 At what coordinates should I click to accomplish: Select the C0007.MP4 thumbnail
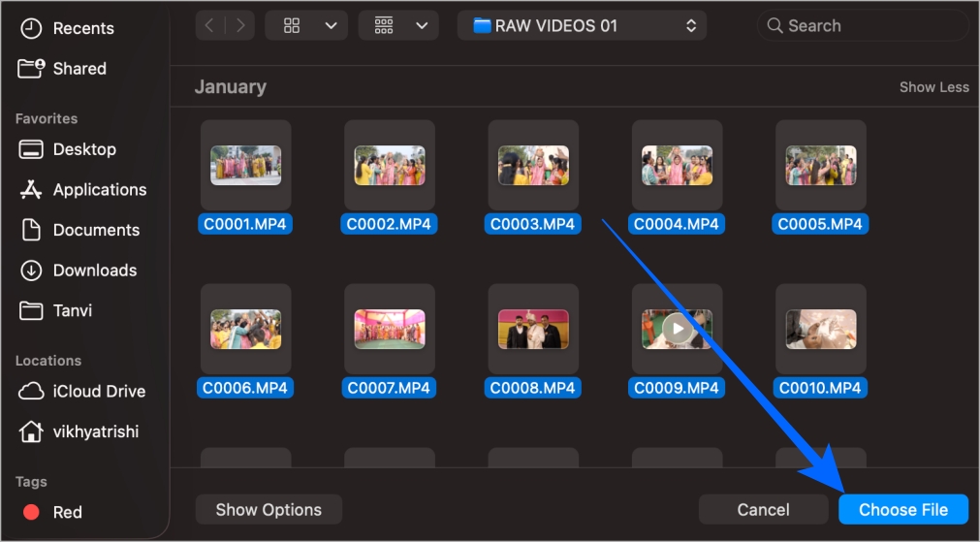click(390, 329)
